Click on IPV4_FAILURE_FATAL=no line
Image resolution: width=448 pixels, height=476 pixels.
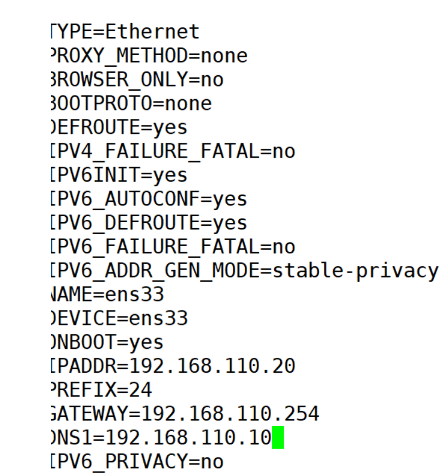[173, 151]
